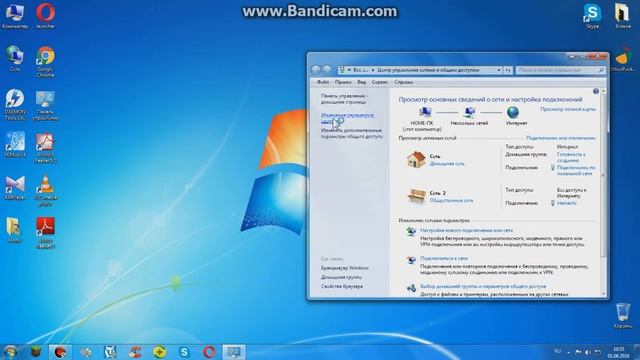
Task: Open the Сервис menu
Action: (380, 82)
